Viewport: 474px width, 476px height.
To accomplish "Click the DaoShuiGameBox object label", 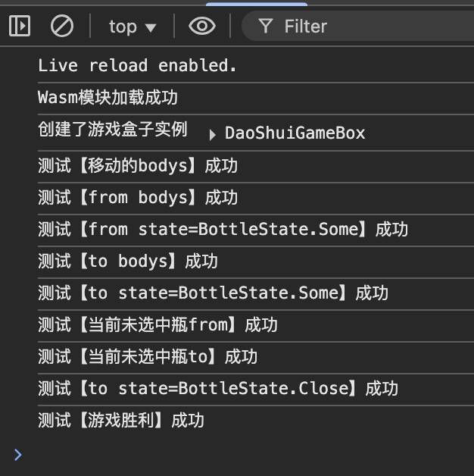I will point(295,133).
